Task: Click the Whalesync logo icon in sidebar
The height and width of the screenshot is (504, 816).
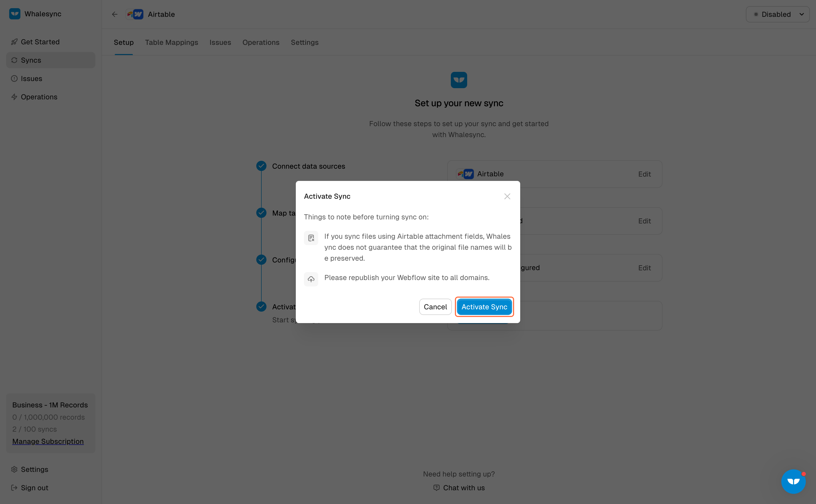Action: point(15,14)
